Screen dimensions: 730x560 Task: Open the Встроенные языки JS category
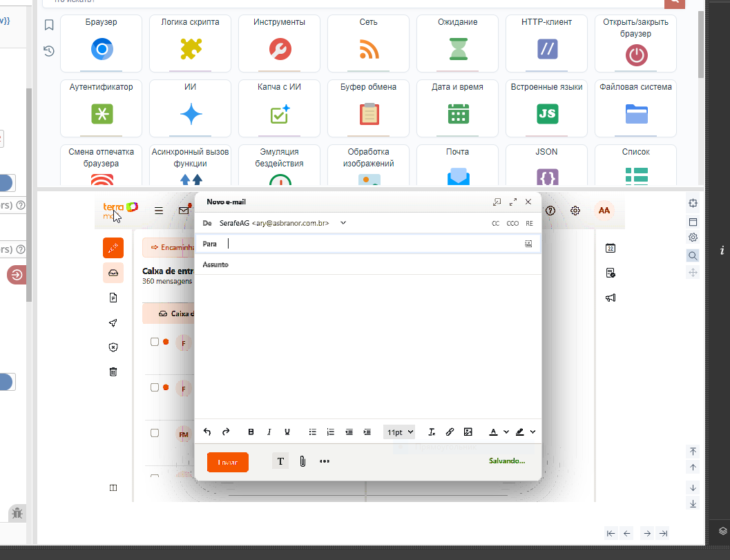[546, 108]
